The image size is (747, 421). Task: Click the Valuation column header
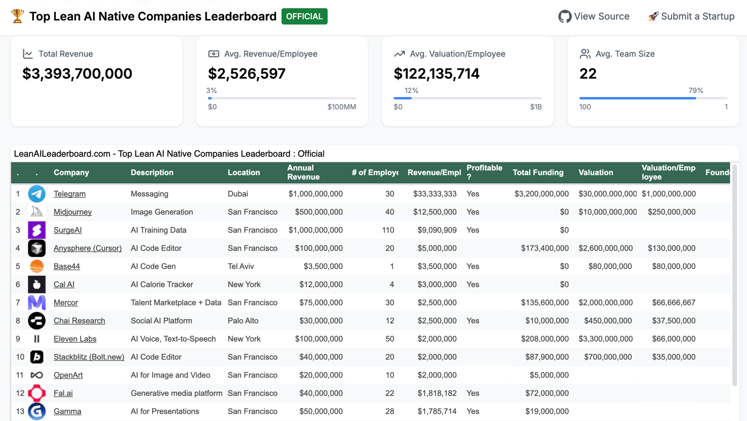(596, 172)
